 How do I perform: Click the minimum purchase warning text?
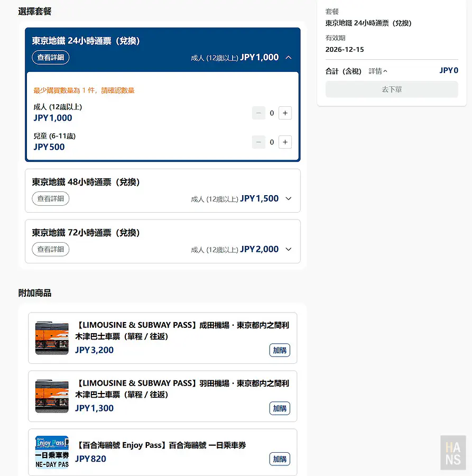tap(84, 90)
